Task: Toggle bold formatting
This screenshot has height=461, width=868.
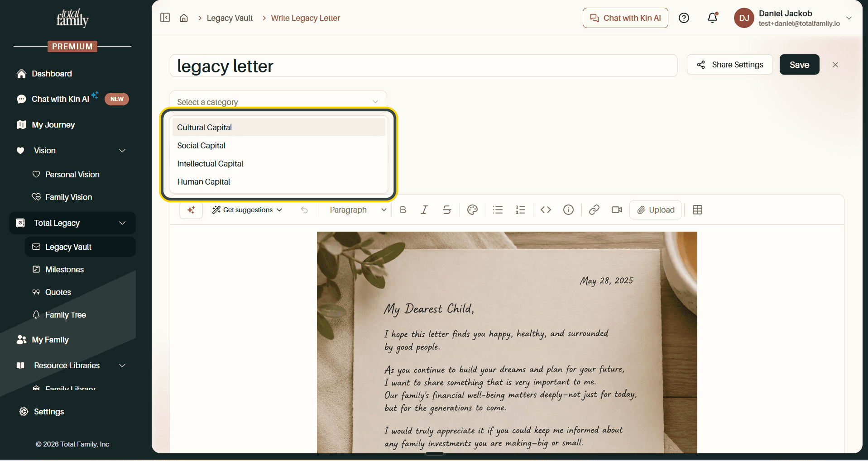Action: pyautogui.click(x=403, y=210)
